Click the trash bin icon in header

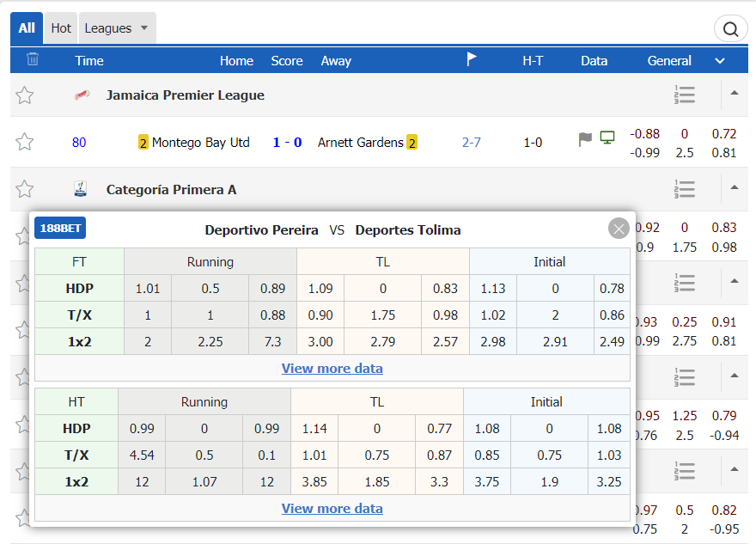33,59
